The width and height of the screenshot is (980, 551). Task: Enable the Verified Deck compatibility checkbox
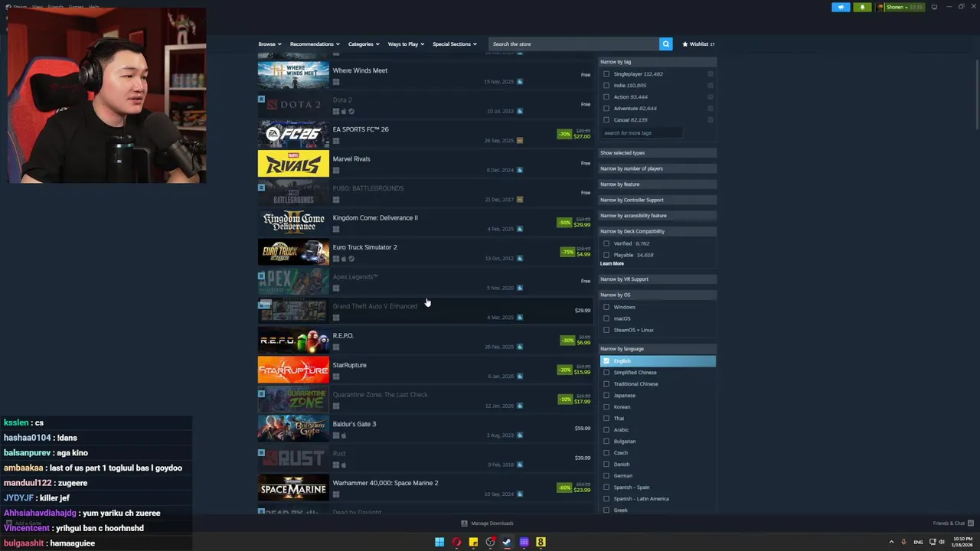(x=606, y=243)
